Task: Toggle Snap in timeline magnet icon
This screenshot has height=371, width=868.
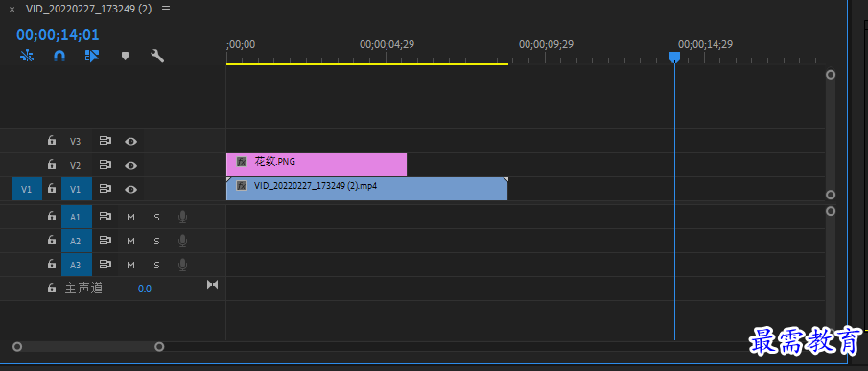Action: tap(59, 56)
